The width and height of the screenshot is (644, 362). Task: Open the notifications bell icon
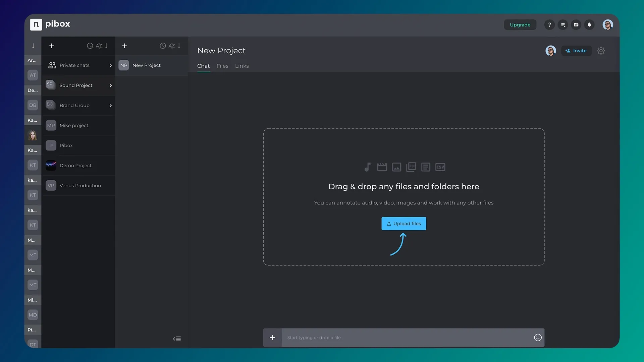[x=589, y=24]
